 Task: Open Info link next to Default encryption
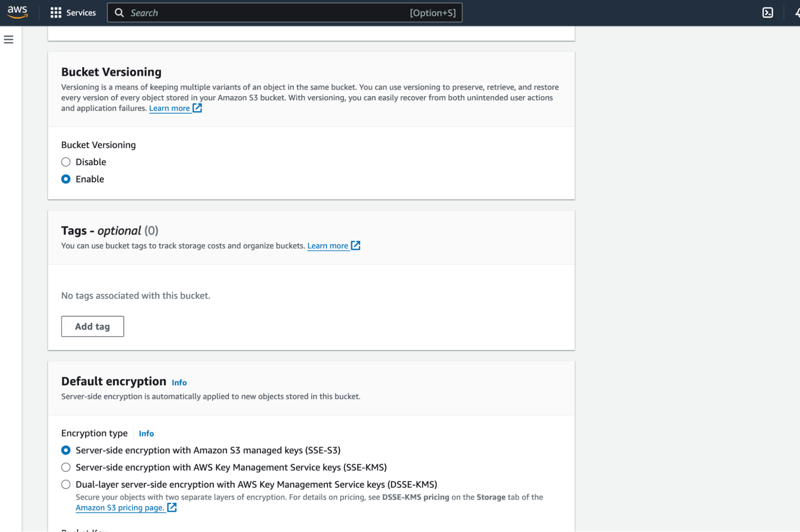179,382
